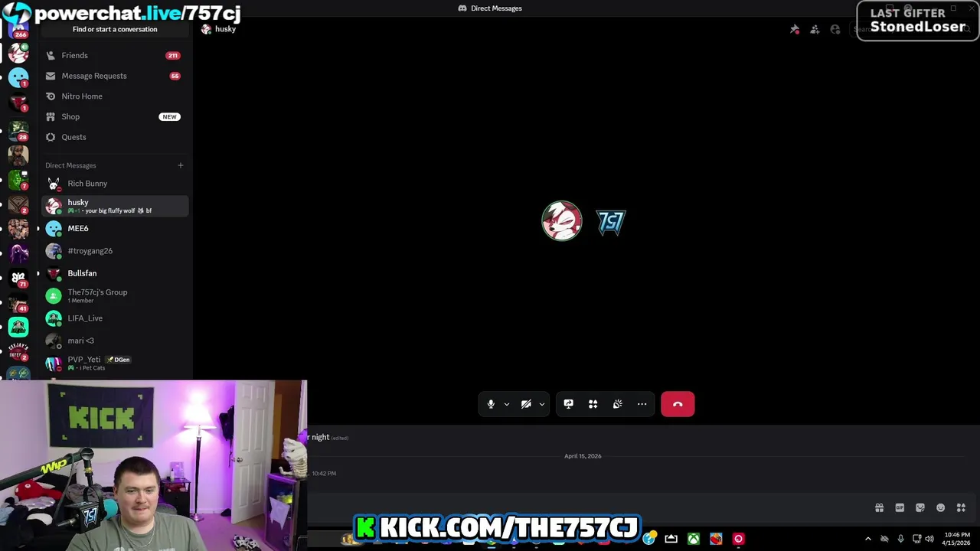
Task: Open apps launcher in message bar
Action: (961, 507)
